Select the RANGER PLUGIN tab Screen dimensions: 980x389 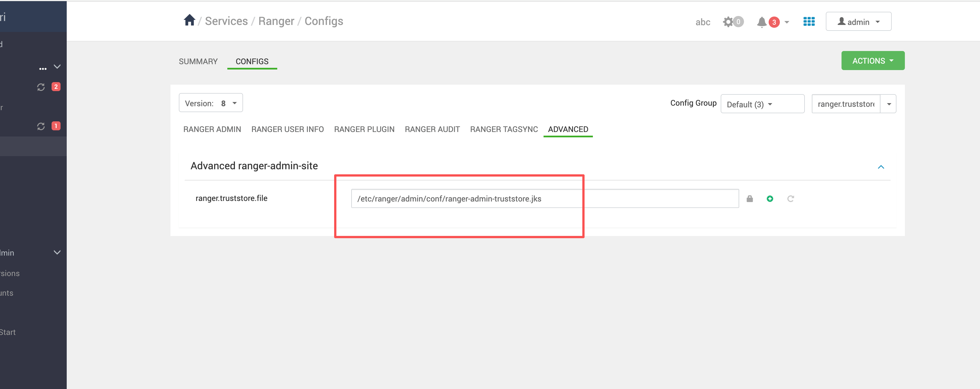364,129
